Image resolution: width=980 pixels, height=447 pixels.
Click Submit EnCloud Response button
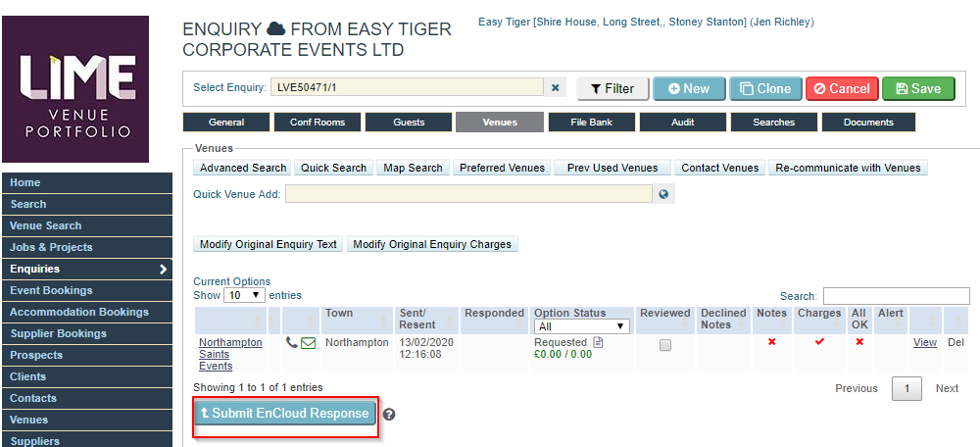pos(285,414)
